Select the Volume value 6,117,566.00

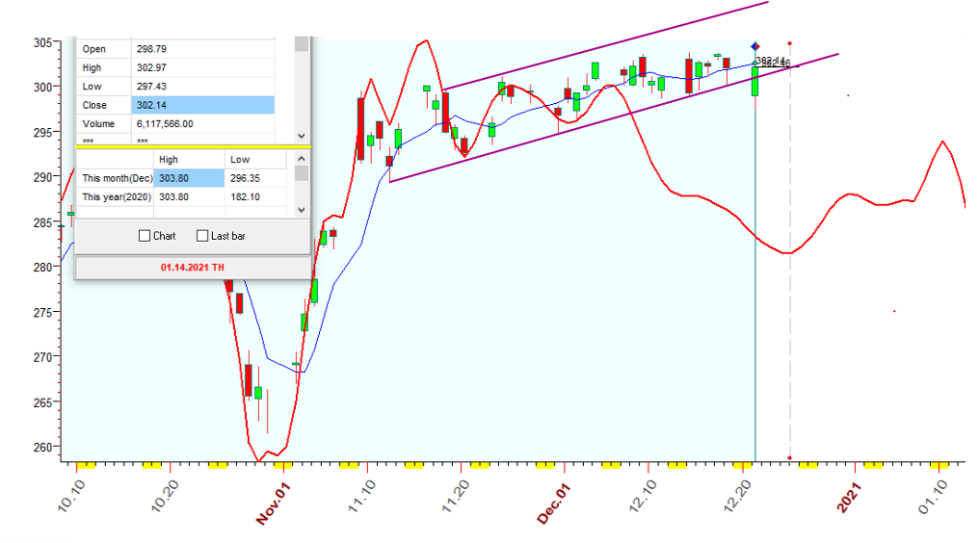(202, 123)
